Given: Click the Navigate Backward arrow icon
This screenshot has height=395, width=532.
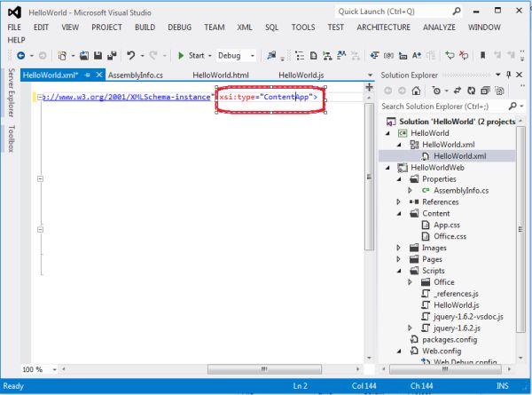Looking at the screenshot, I should [21, 55].
